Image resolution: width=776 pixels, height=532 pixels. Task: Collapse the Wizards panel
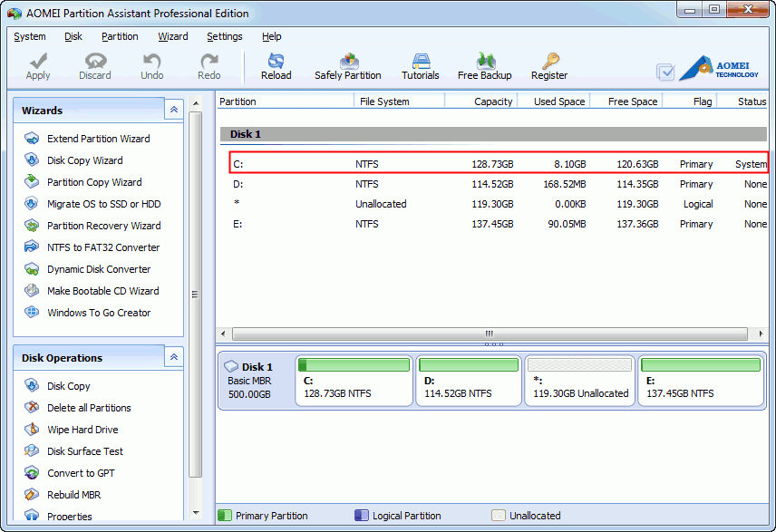pos(174,110)
